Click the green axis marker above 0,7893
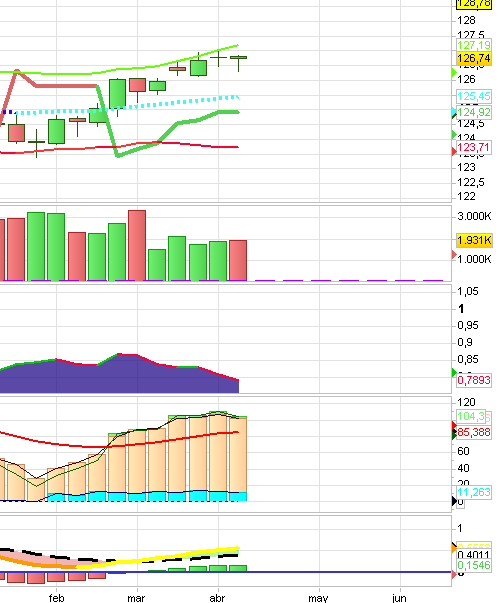The height and width of the screenshot is (603, 499). point(454,372)
